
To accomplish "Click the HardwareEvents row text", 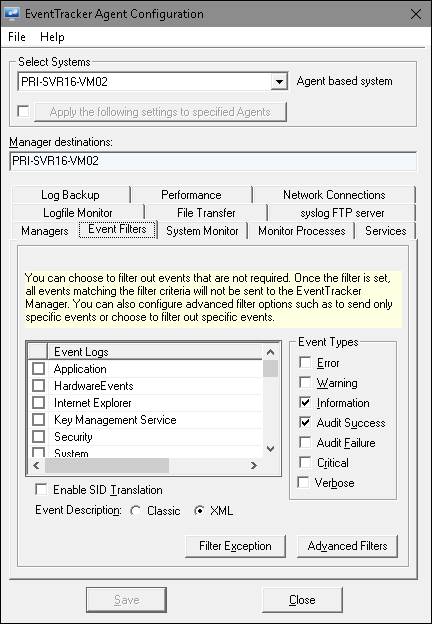I will (93, 386).
